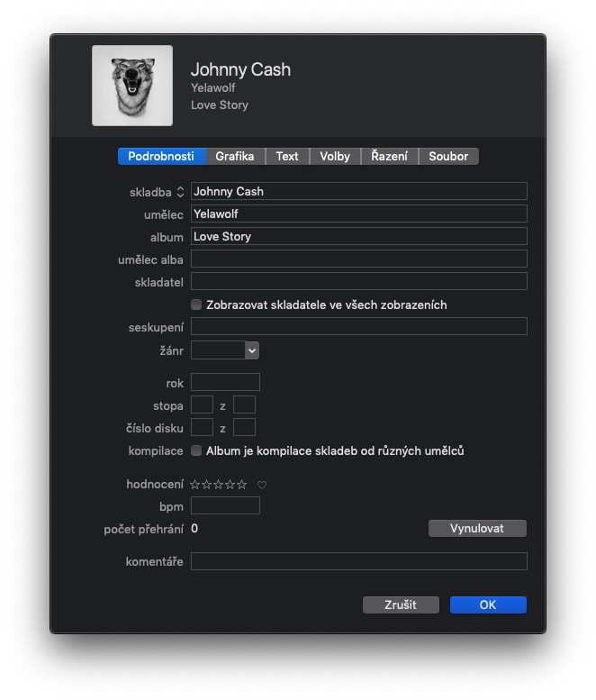596x700 pixels.
Task: Give hodnocení a five star rating
Action: [x=241, y=485]
